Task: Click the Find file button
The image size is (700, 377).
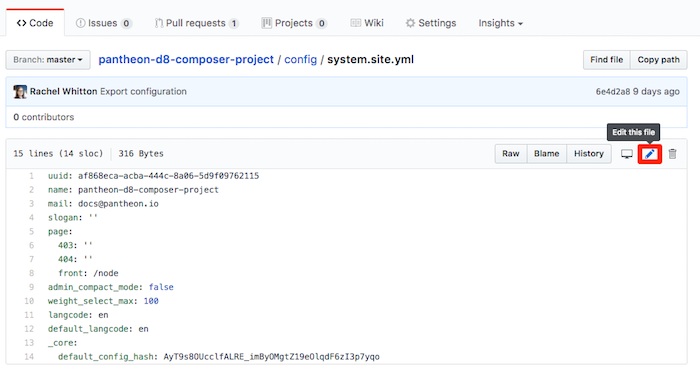Action: (606, 60)
